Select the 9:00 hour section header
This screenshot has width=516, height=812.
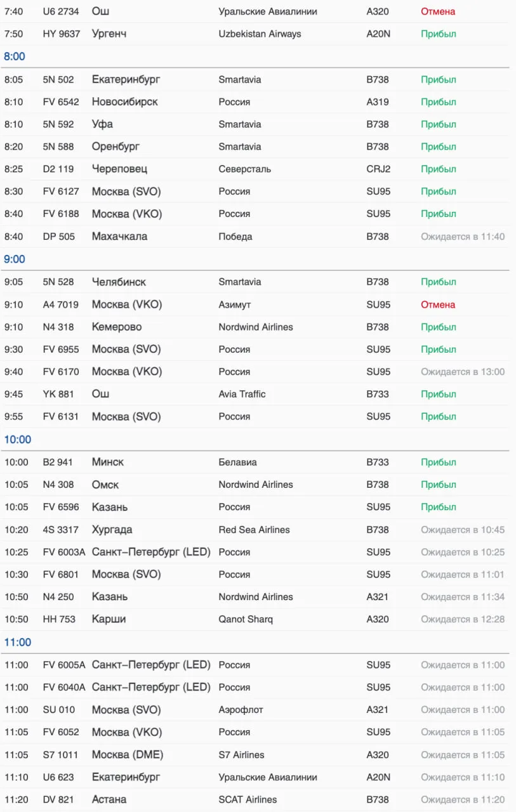tap(15, 259)
